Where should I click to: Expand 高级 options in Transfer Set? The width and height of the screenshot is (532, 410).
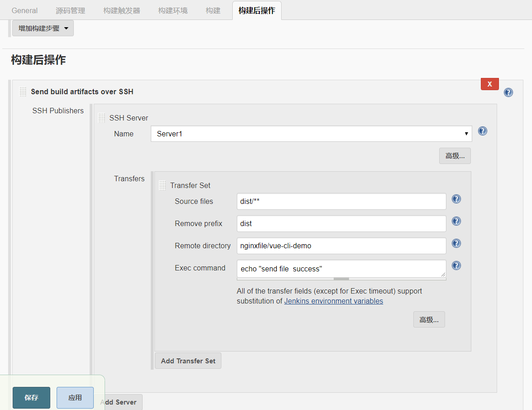point(429,319)
